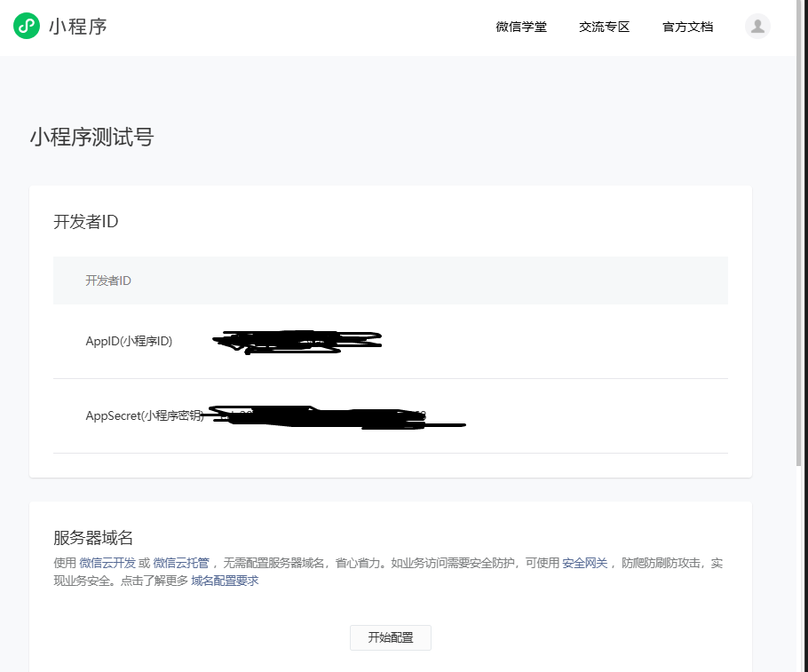Click the 小程序测试号 page heading
The height and width of the screenshot is (672, 808).
pyautogui.click(x=91, y=137)
